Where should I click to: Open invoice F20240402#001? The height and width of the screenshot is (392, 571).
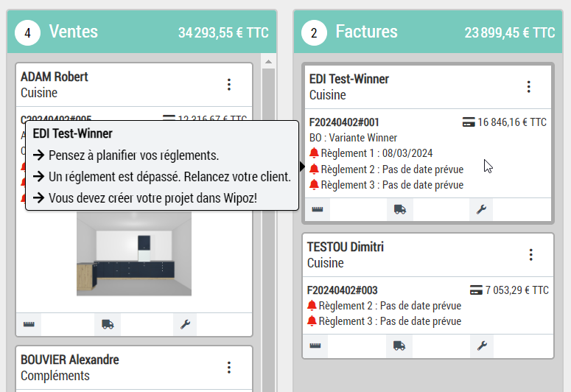344,122
